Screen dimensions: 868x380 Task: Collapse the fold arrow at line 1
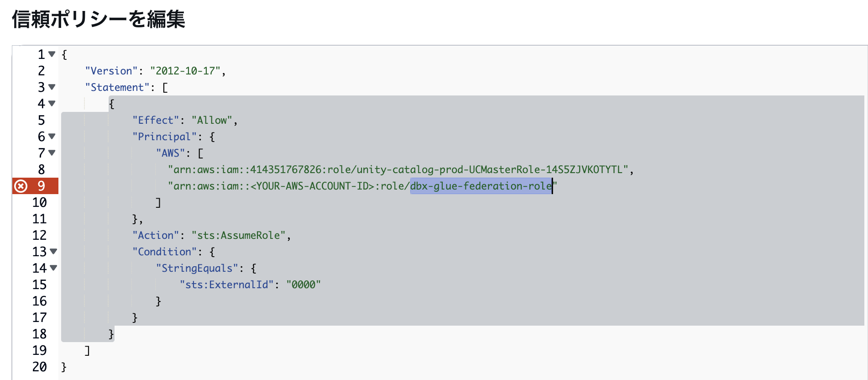point(52,54)
